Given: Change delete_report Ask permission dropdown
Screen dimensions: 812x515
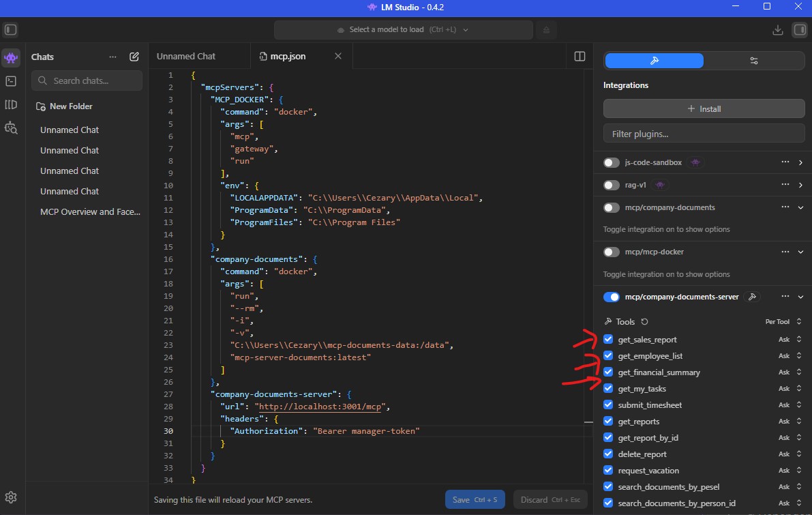Looking at the screenshot, I should 790,454.
